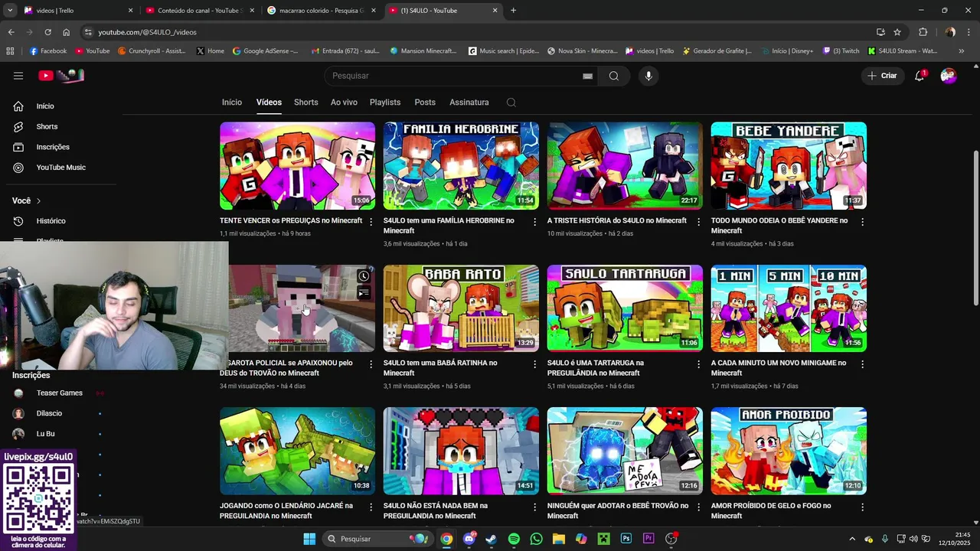Open options for FAMÍLIA HEROBRINE video
This screenshot has width=980, height=551.
pyautogui.click(x=535, y=221)
